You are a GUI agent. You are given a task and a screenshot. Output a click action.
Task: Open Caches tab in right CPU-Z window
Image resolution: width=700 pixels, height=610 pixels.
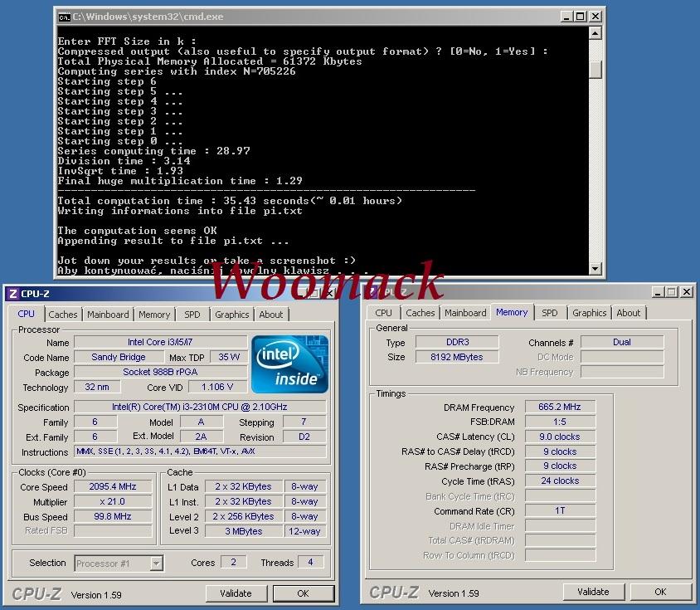click(420, 313)
